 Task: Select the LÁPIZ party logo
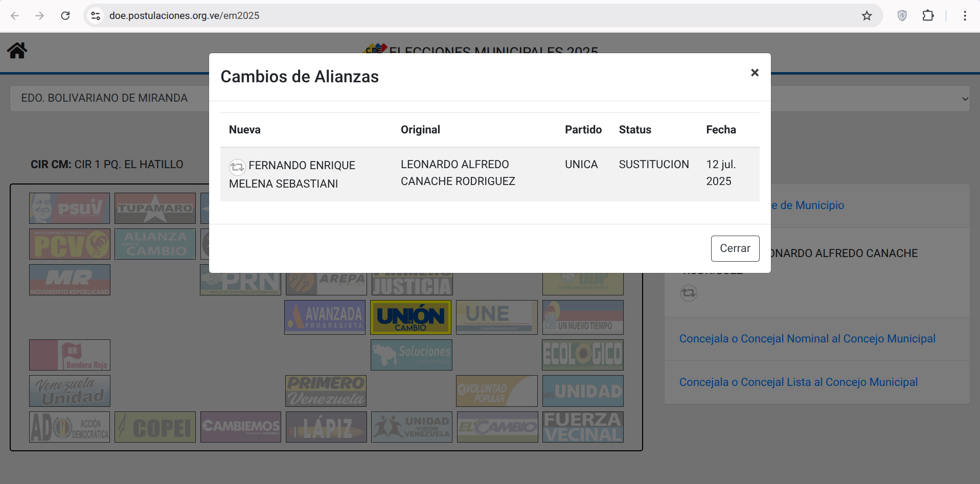pyautogui.click(x=326, y=427)
